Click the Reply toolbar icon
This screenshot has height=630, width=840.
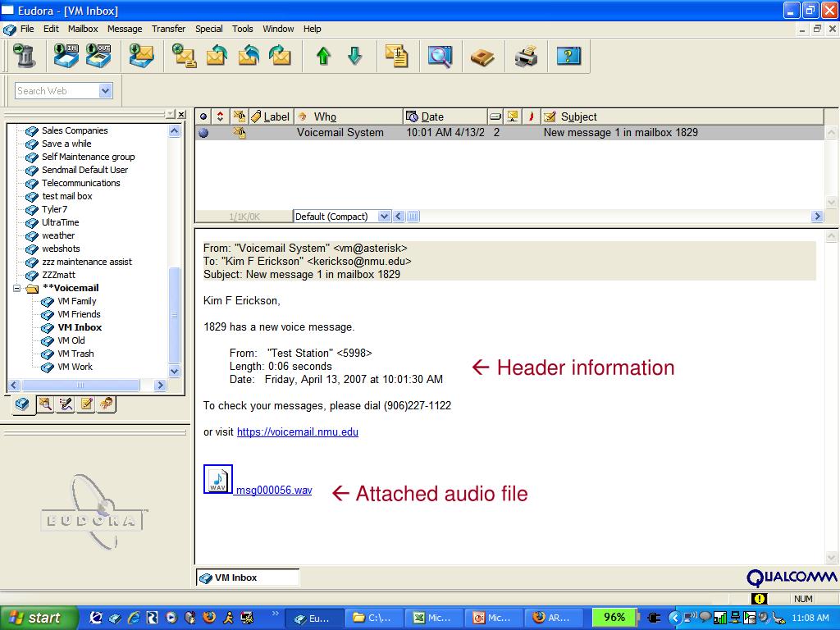pyautogui.click(x=217, y=56)
